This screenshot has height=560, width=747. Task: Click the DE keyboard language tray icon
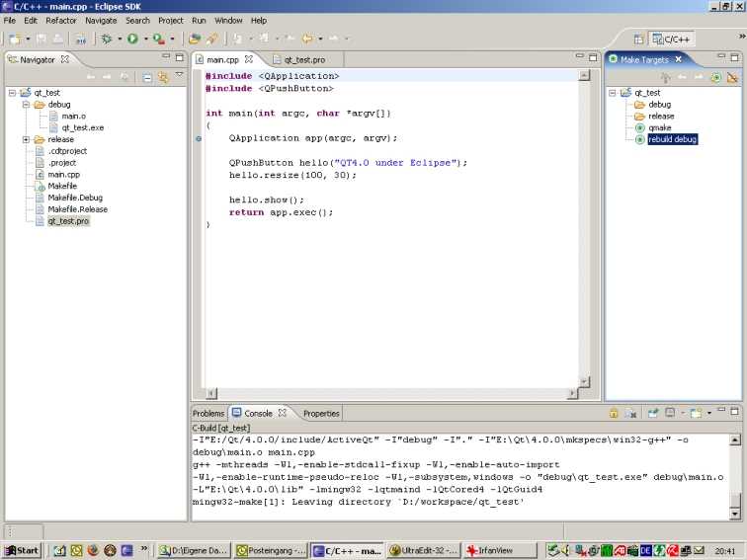pyautogui.click(x=645, y=550)
